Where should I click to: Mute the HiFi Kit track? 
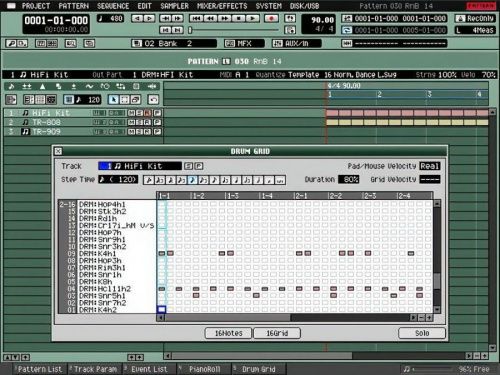(131, 113)
